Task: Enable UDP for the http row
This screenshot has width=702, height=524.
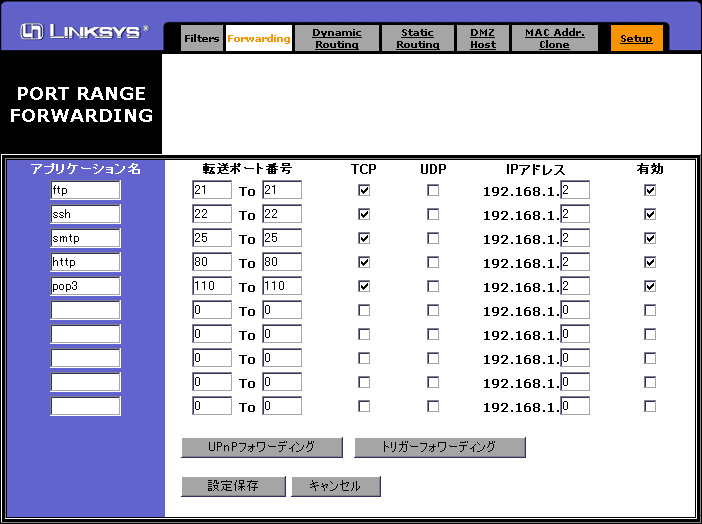Action: [433, 262]
